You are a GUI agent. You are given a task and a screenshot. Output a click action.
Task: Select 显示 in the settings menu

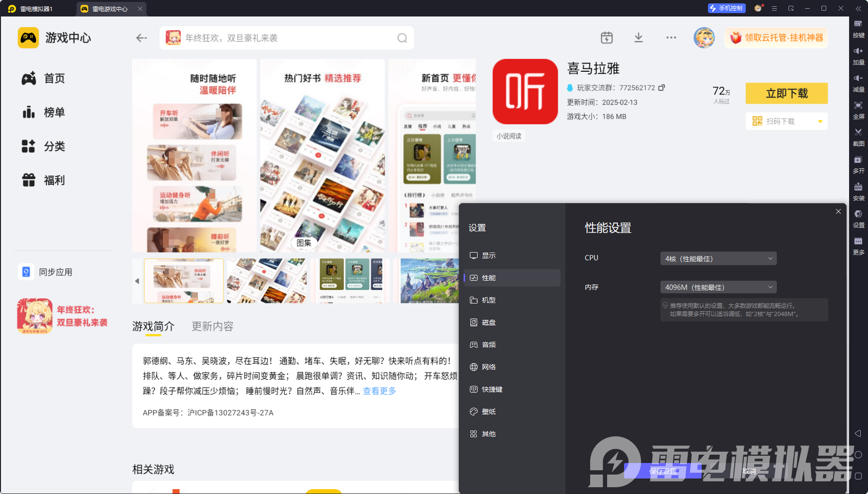click(x=488, y=255)
